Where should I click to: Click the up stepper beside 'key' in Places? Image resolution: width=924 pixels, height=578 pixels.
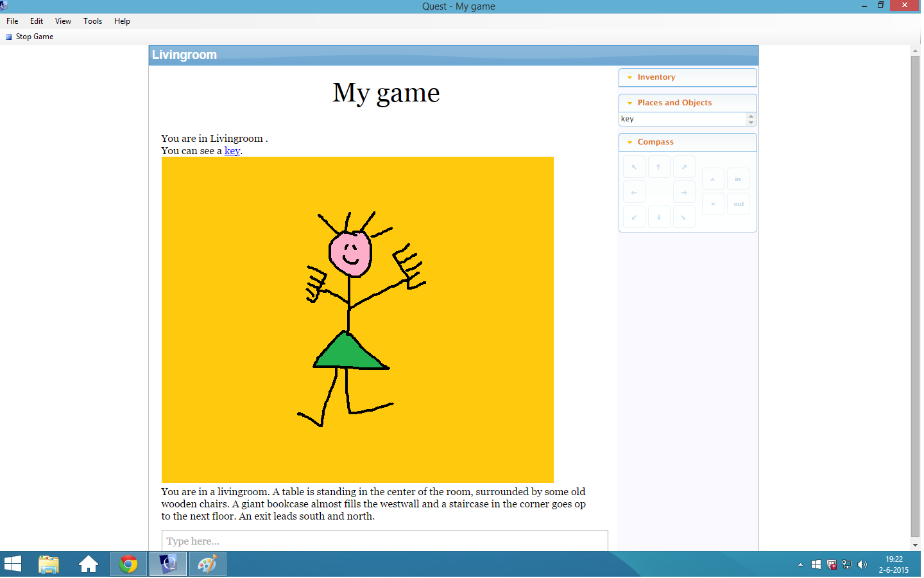tap(750, 116)
